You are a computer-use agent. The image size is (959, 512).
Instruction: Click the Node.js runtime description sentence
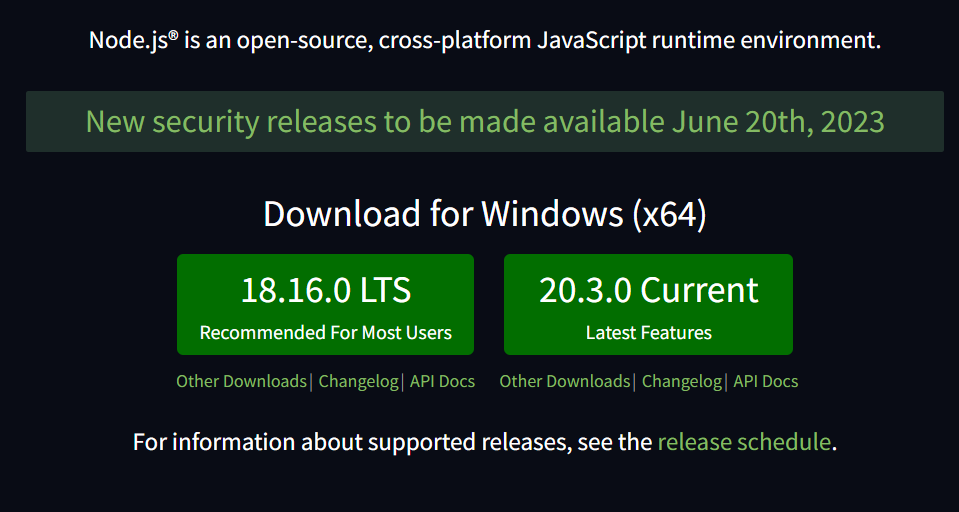tap(485, 41)
